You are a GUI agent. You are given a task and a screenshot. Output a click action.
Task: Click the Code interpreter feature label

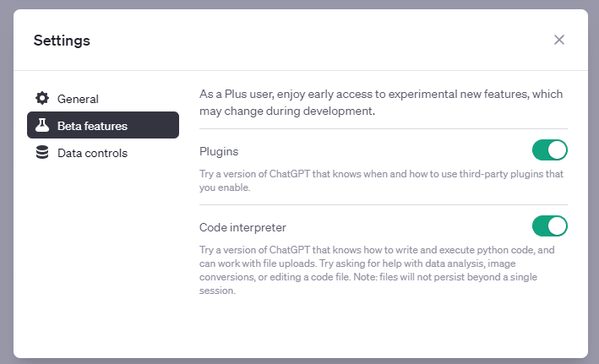[242, 228]
